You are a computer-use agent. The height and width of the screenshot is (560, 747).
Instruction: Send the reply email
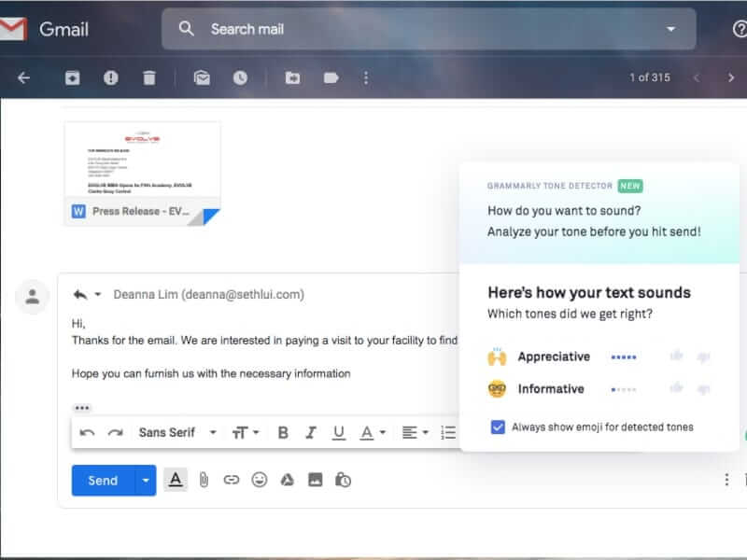(101, 481)
